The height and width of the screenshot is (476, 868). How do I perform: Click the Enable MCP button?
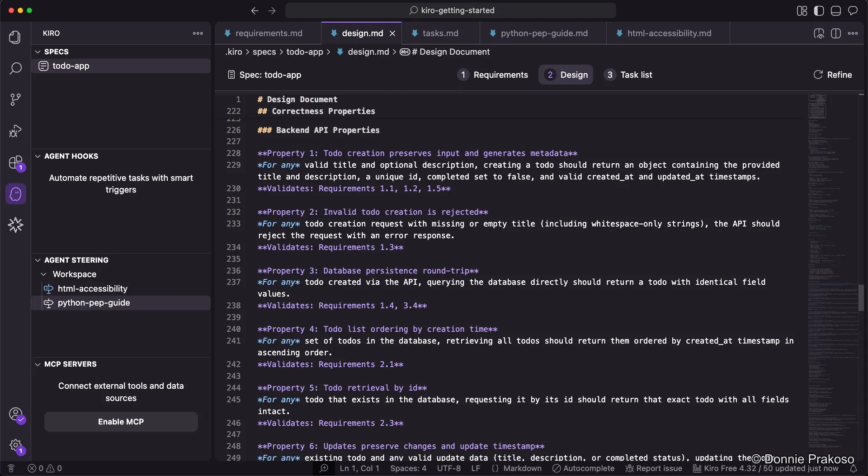coord(121,421)
